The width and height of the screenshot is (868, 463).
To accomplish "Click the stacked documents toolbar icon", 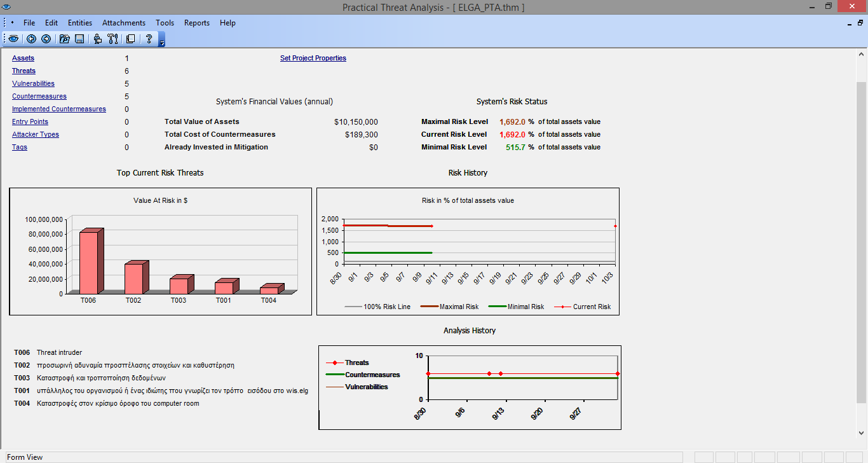I will pyautogui.click(x=130, y=39).
